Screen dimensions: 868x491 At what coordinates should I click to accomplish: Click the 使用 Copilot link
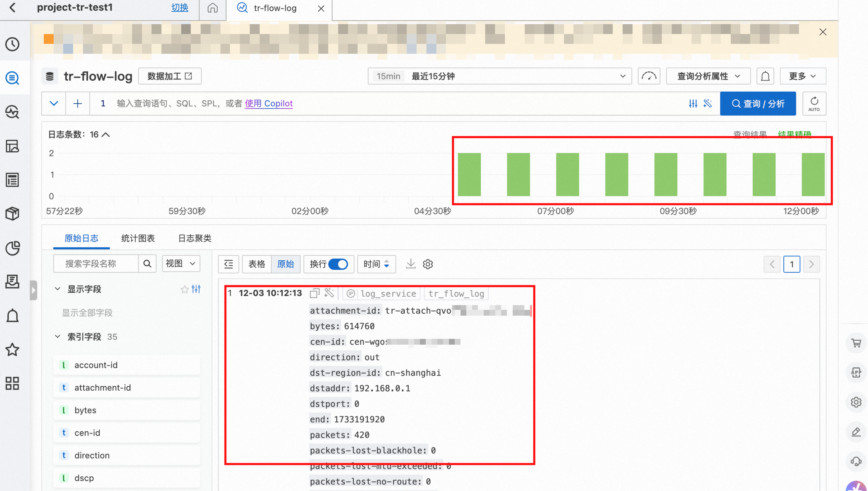269,103
